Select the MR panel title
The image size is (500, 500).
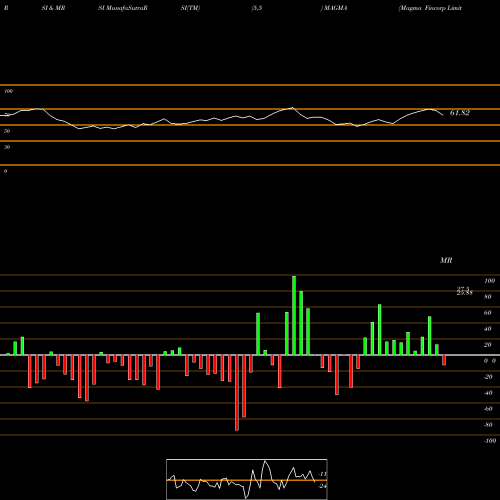click(x=446, y=260)
